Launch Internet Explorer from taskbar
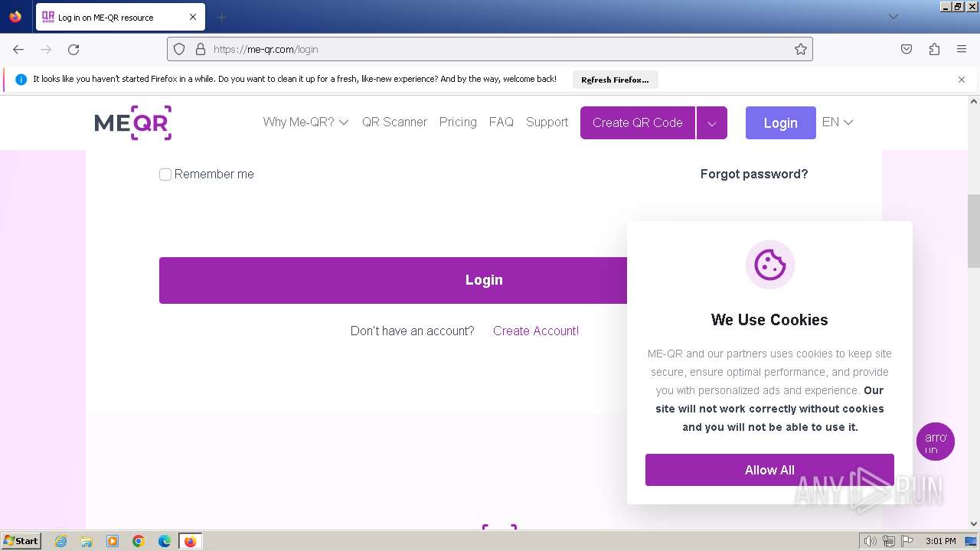980x551 pixels. (60, 541)
